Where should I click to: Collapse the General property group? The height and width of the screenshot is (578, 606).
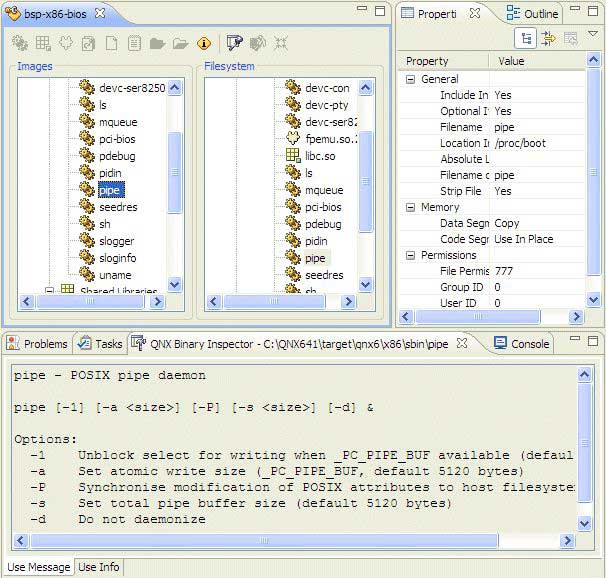(410, 79)
